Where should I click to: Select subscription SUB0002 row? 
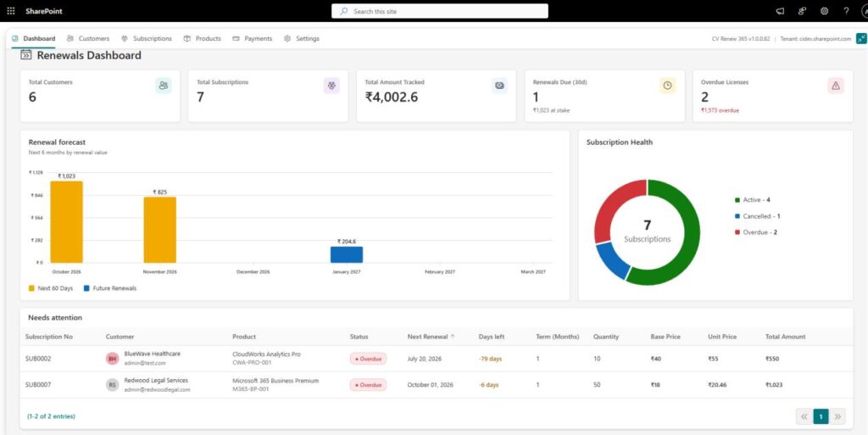[x=437, y=359]
